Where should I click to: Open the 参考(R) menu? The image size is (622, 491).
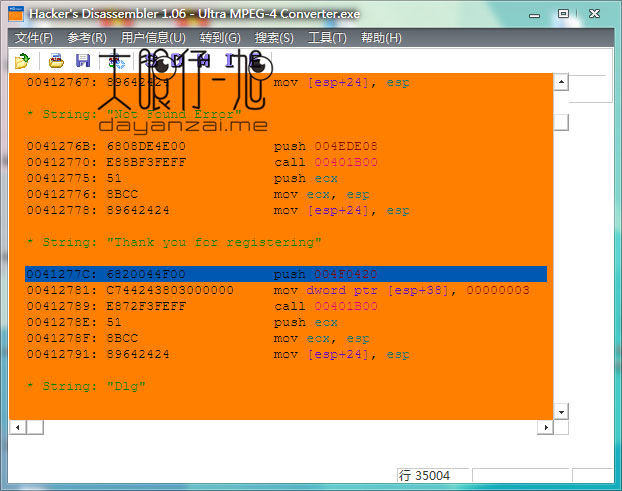(x=86, y=38)
